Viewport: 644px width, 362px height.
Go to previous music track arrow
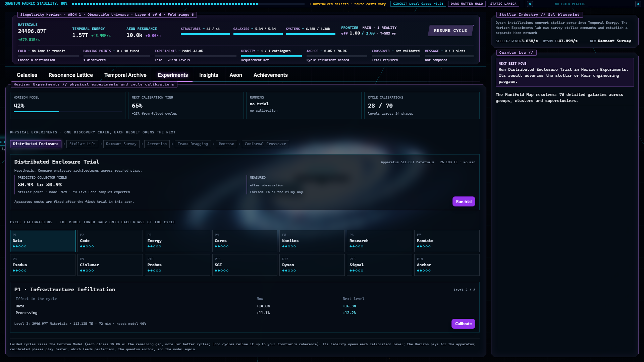530,4
